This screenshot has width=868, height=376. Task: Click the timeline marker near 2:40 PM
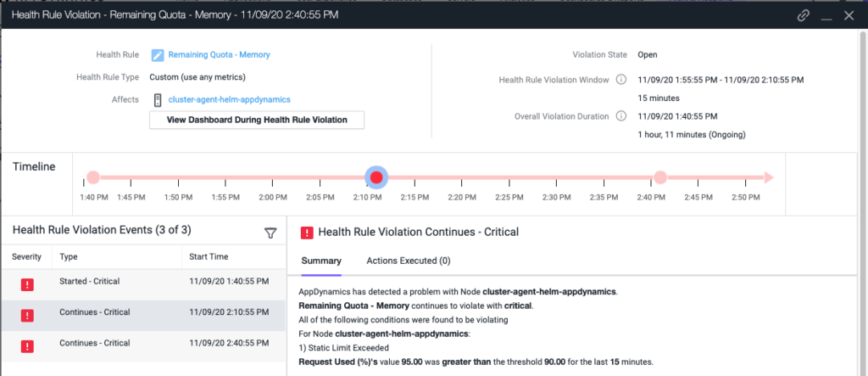(659, 177)
